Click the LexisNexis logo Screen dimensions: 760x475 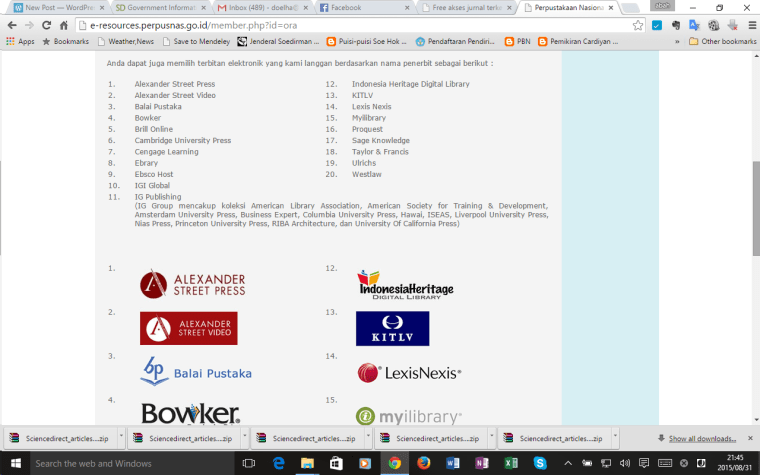click(x=409, y=373)
